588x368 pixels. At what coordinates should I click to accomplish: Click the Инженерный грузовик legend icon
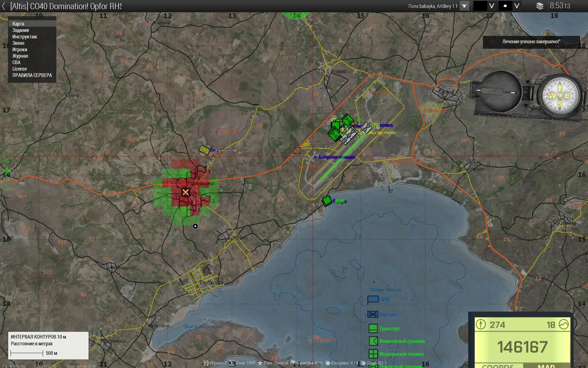373,341
